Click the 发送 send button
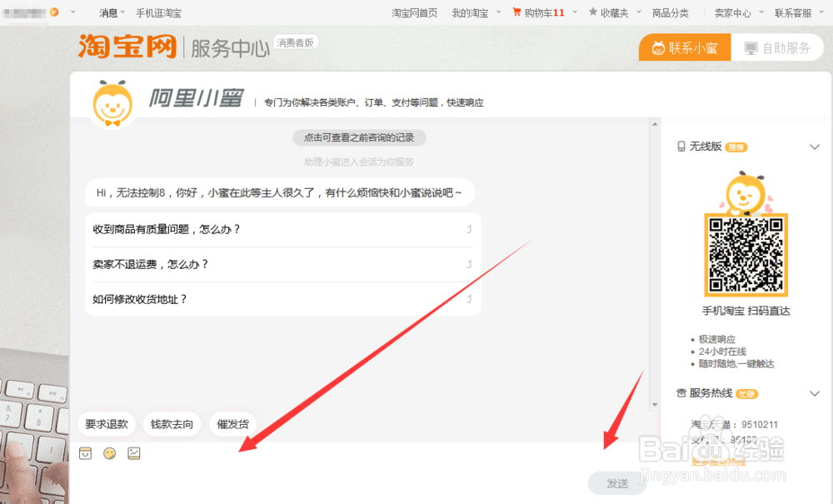The image size is (833, 504). (616, 483)
